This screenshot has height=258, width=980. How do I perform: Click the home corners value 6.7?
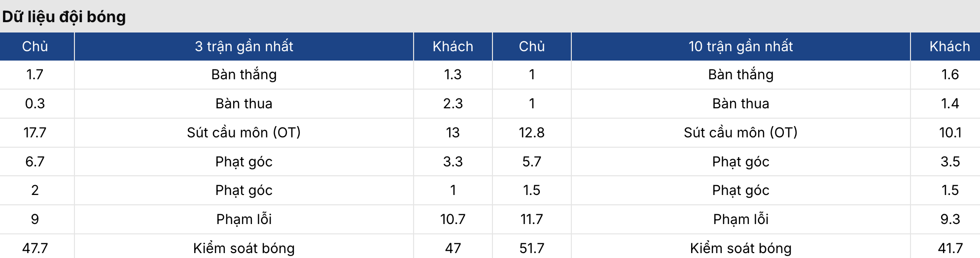point(35,161)
